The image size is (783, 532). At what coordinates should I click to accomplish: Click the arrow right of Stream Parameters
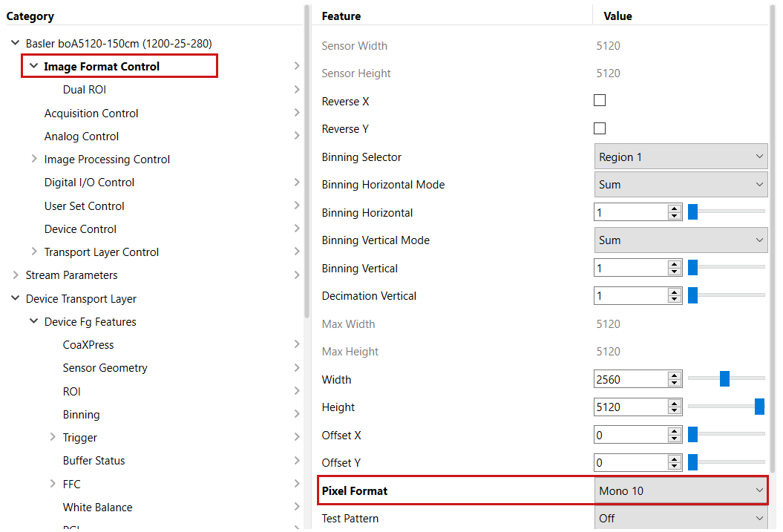coord(297,275)
